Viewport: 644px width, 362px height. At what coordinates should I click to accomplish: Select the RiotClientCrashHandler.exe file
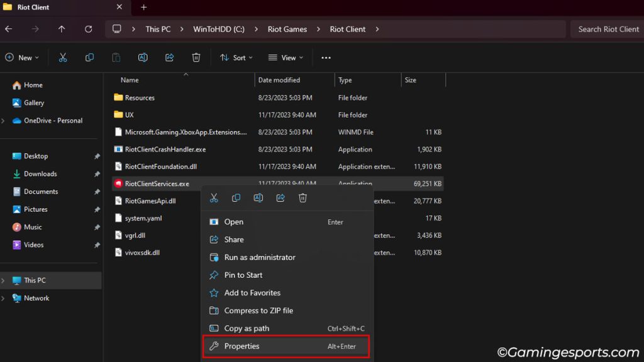click(x=277, y=150)
